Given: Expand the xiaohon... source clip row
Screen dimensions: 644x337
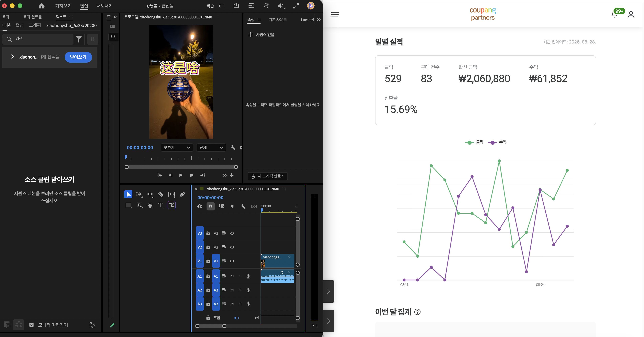Looking at the screenshot, I should click(x=13, y=57).
